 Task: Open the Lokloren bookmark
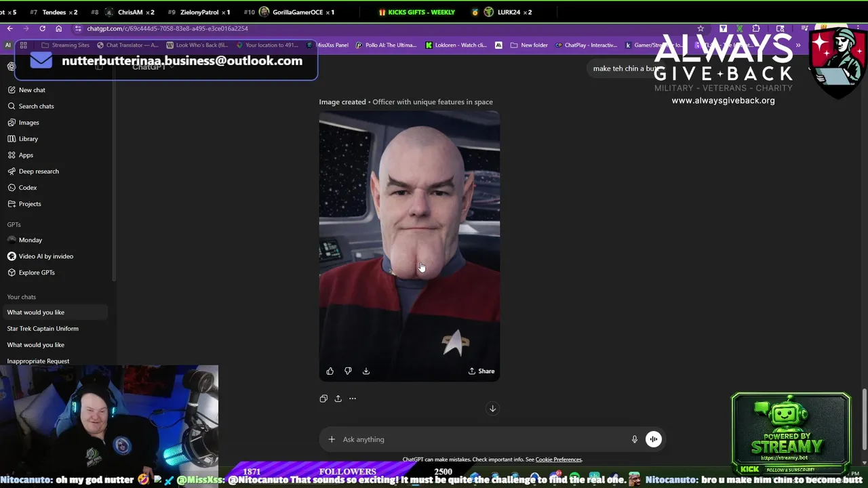(x=456, y=45)
